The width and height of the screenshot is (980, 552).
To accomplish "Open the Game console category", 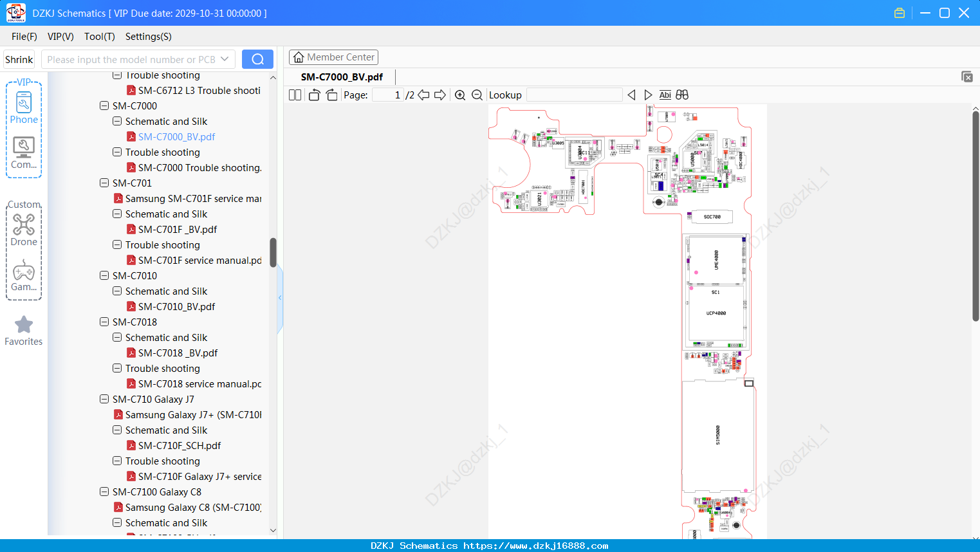I will coord(24,275).
